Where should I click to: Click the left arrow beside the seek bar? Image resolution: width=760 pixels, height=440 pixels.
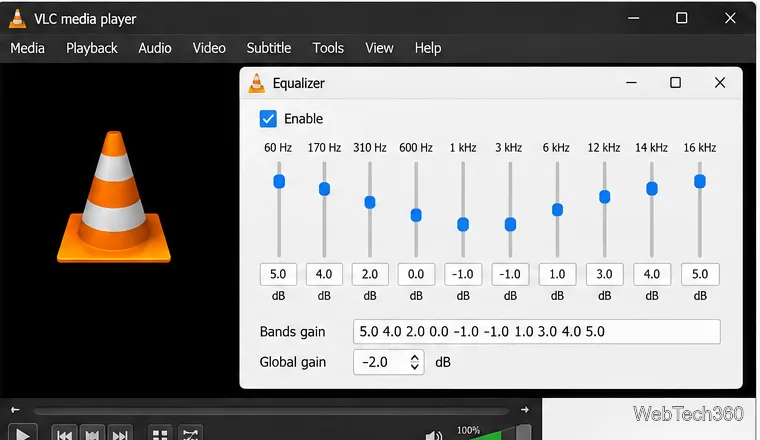15,410
